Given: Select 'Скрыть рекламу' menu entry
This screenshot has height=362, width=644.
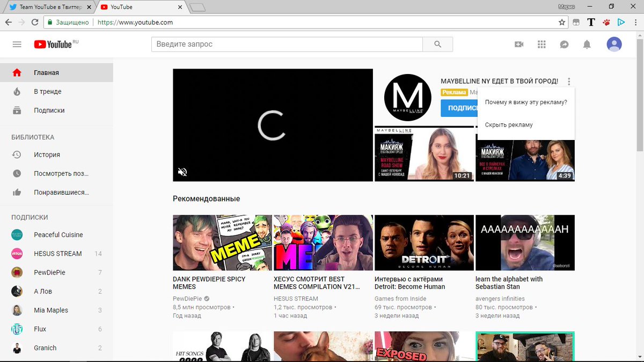Looking at the screenshot, I should tap(526, 124).
